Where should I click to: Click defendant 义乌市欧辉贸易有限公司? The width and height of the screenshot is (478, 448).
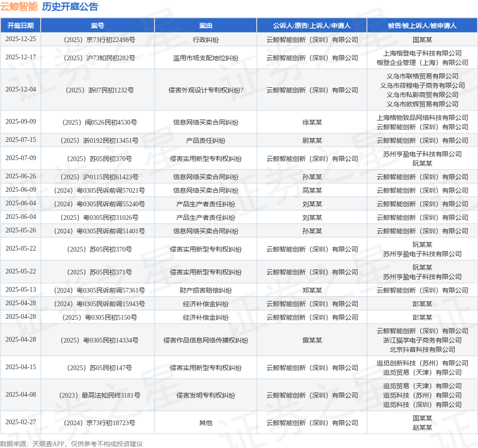click(422, 104)
